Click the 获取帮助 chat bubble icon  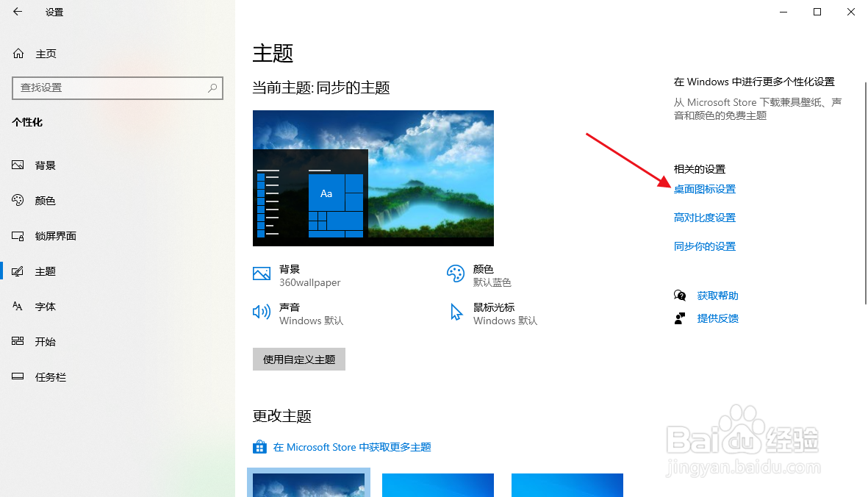[x=680, y=296]
